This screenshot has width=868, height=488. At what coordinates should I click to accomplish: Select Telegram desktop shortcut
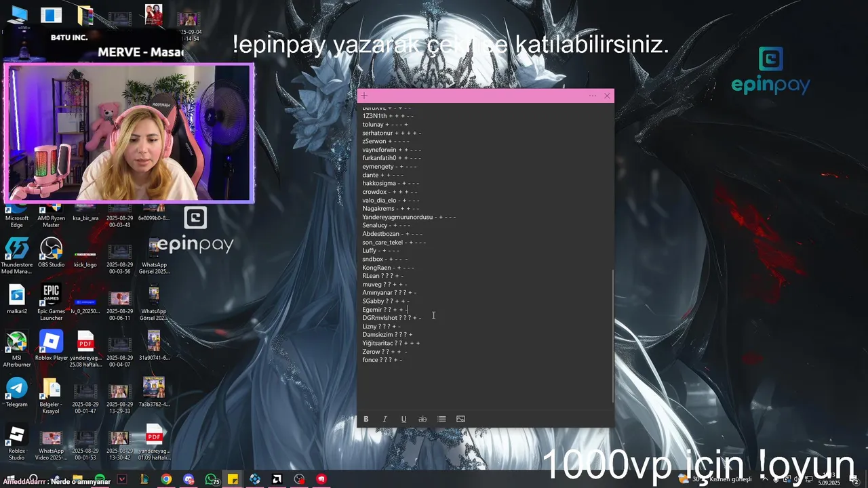point(17,392)
